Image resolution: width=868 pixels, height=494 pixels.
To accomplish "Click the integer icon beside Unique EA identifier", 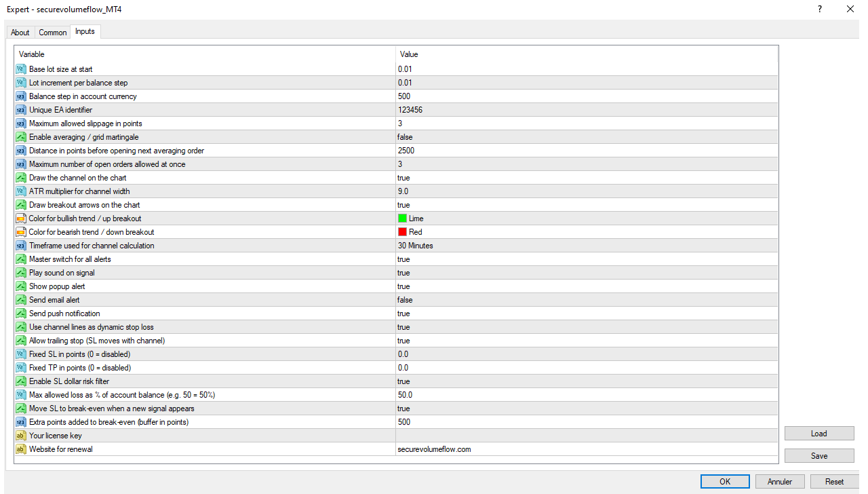I will (20, 110).
